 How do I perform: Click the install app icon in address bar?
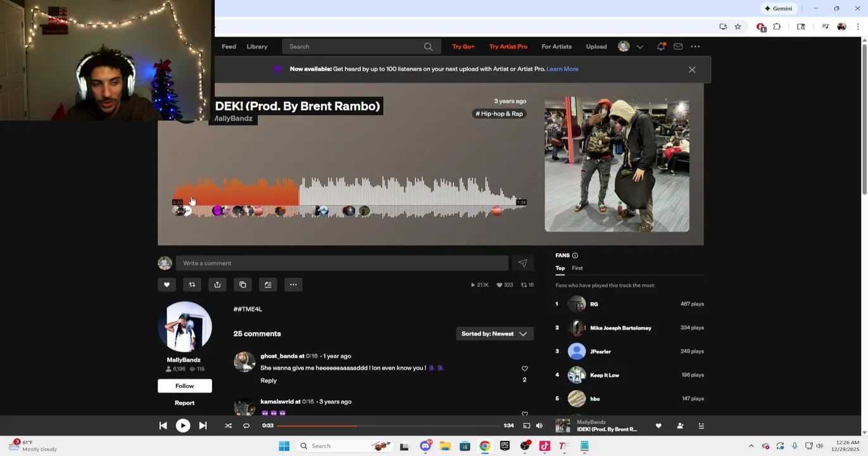pos(723,27)
